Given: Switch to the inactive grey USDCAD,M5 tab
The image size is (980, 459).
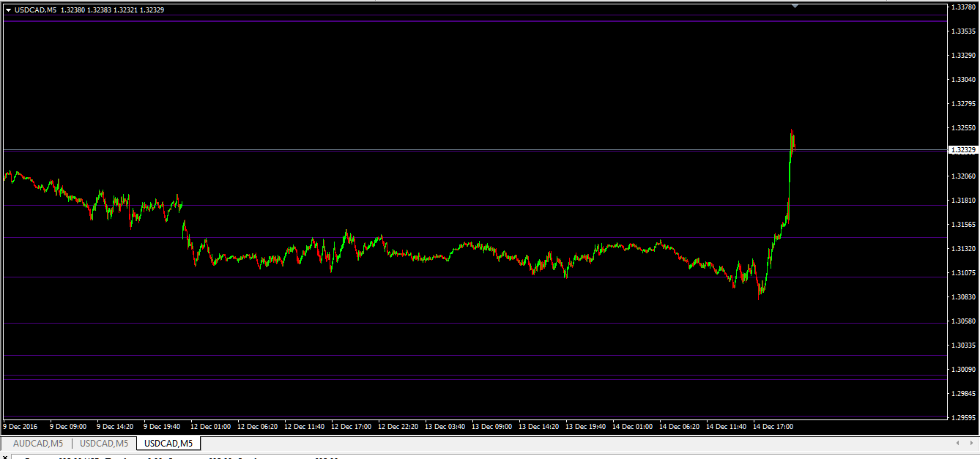Looking at the screenshot, I should [x=104, y=443].
